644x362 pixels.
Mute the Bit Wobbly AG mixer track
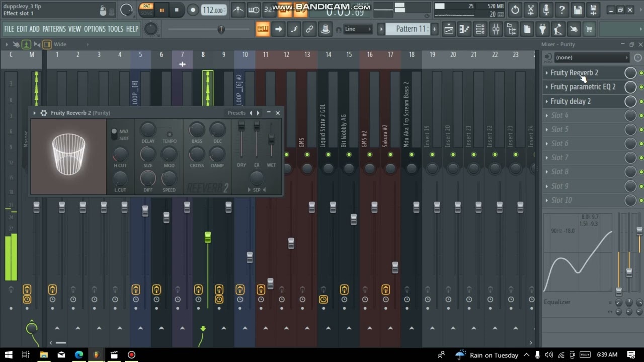[x=349, y=154]
